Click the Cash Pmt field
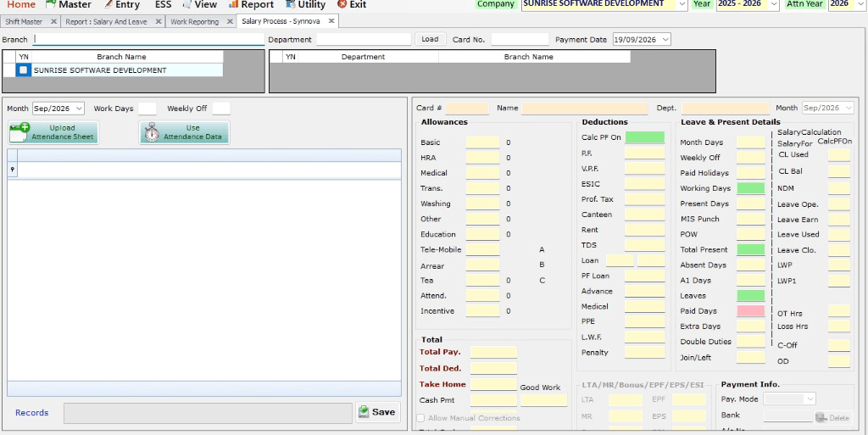This screenshot has width=868, height=435. tap(494, 400)
